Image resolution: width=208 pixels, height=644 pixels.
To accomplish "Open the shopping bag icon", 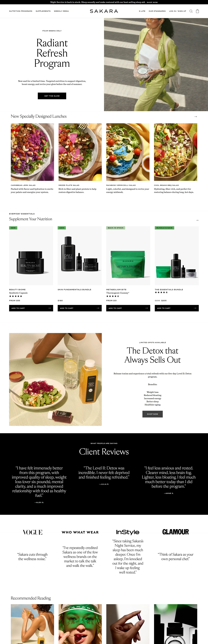I will 197,11.
